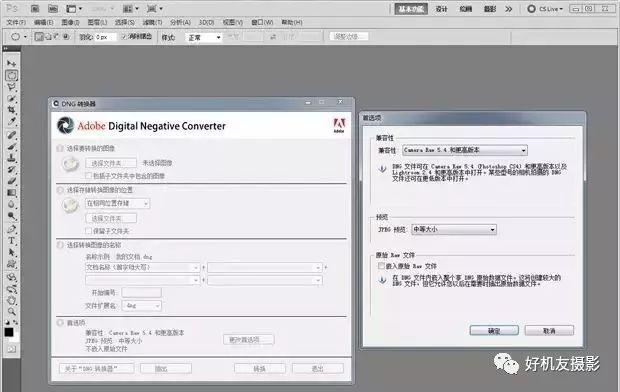Check 包括子文件夹中包含的图像 option
This screenshot has height=392, width=620.
click(89, 176)
